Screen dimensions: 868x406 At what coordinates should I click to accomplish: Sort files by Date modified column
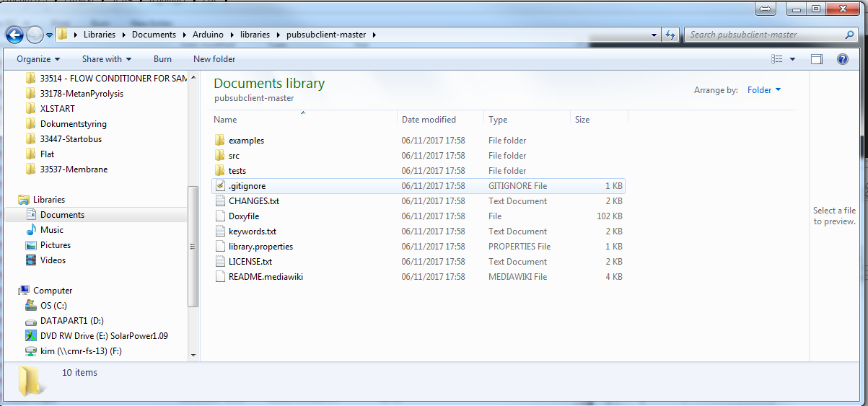click(429, 120)
